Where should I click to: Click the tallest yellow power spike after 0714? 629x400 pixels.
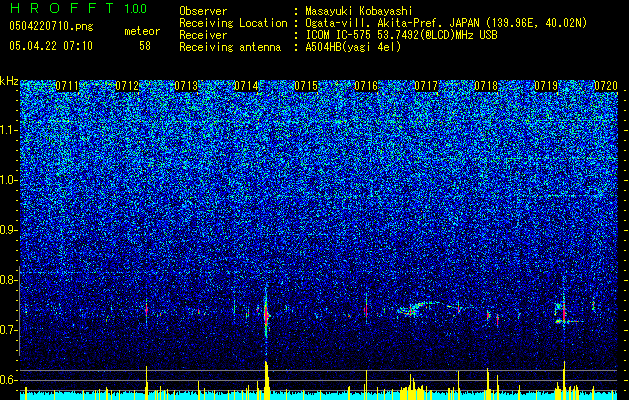(x=266, y=379)
